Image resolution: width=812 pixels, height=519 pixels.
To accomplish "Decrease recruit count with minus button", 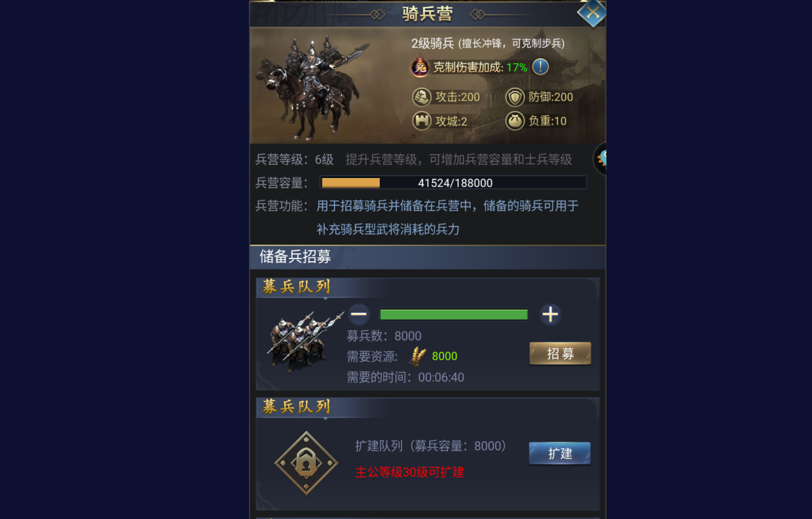I will (x=359, y=314).
